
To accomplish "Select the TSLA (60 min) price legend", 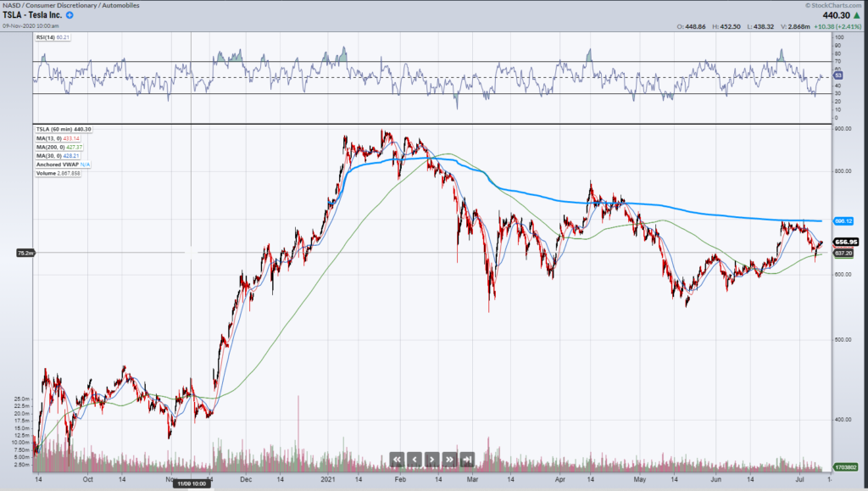I will (x=64, y=129).
